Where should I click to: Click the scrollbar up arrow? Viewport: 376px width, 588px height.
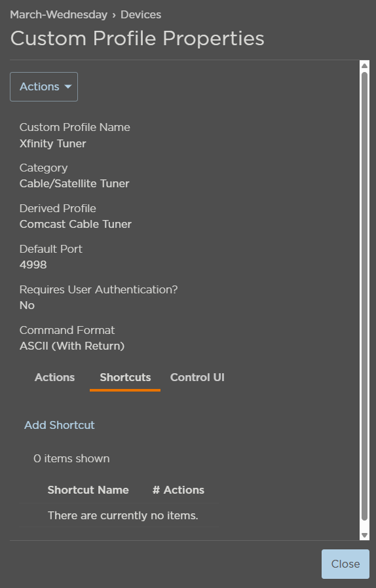click(364, 65)
